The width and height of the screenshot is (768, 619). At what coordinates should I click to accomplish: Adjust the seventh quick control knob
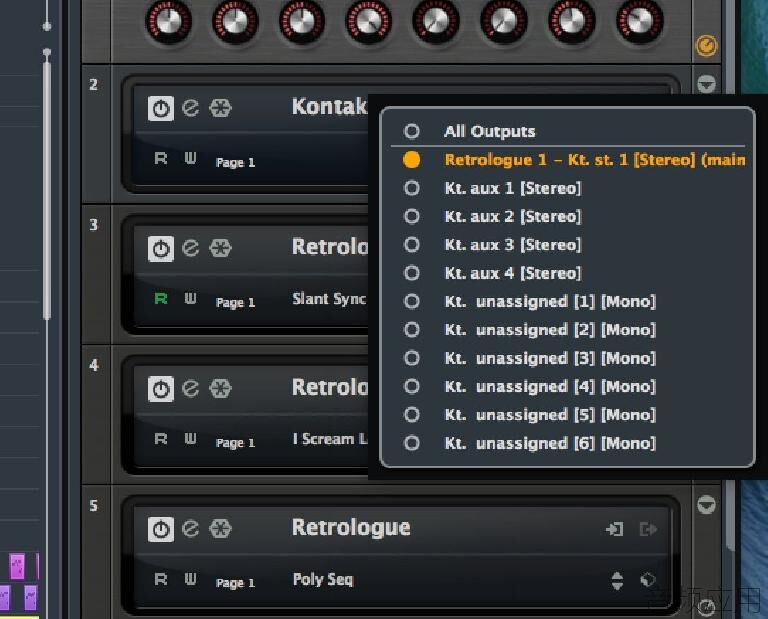pos(571,22)
